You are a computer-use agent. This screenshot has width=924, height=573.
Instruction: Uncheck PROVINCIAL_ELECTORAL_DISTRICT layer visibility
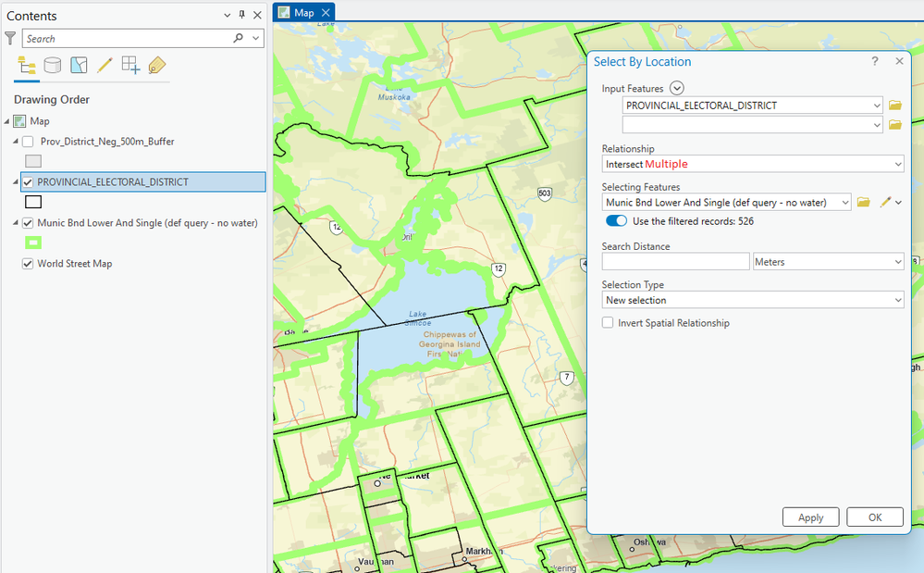28,182
